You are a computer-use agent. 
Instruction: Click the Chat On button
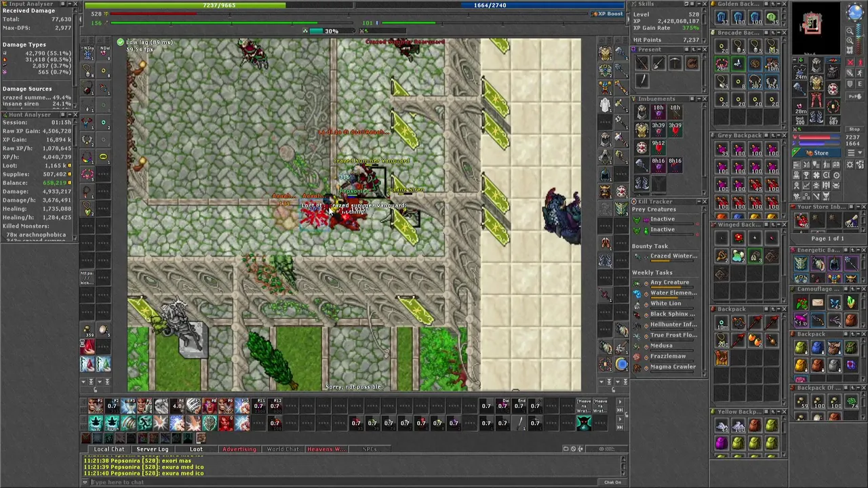(x=613, y=483)
